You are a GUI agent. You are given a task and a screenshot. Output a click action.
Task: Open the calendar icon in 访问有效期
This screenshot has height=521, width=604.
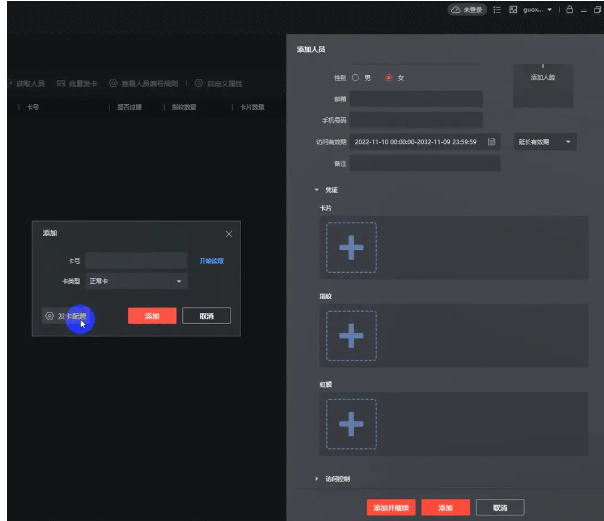491,142
